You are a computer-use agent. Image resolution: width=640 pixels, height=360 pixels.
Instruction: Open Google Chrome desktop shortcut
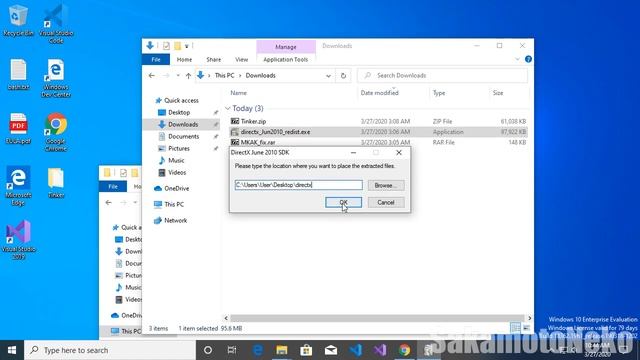tap(56, 132)
